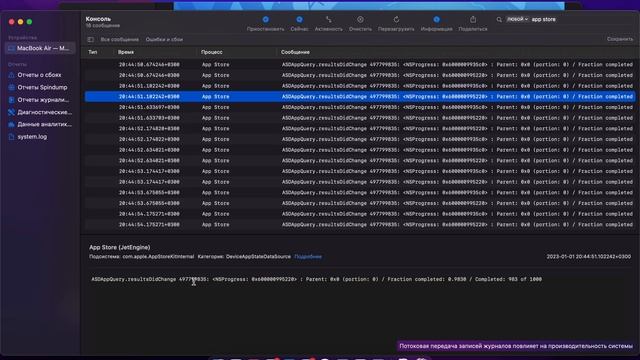Click the Сохранить search button

tap(620, 39)
